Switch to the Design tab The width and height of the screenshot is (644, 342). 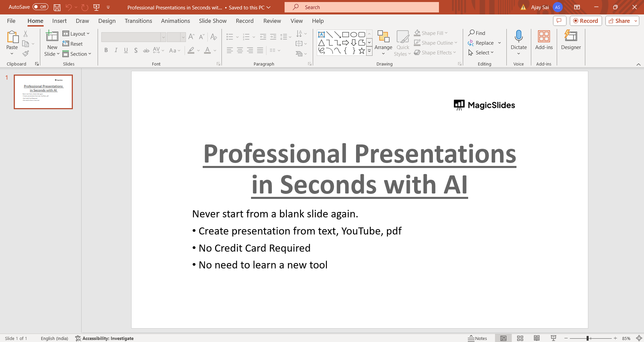click(107, 21)
